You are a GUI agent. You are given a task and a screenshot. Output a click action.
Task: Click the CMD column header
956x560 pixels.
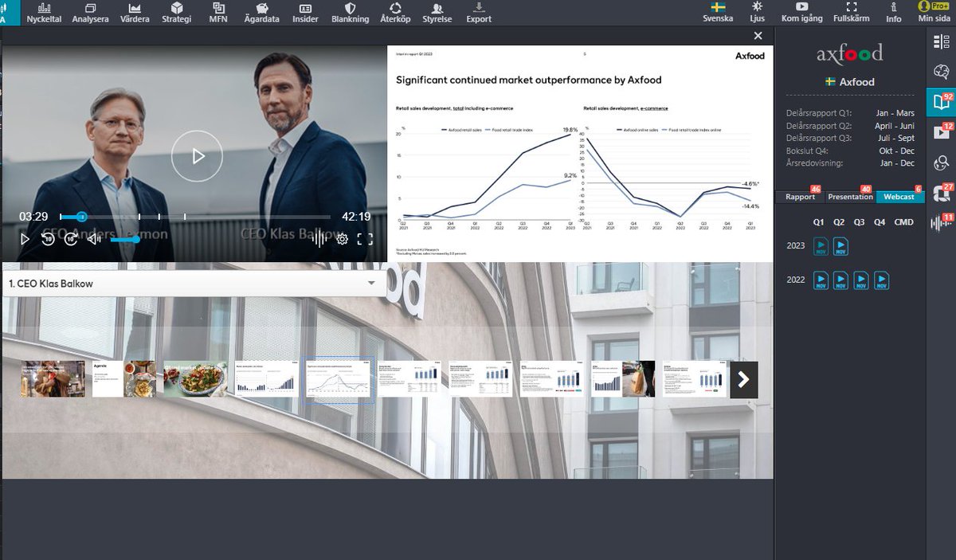pos(904,222)
